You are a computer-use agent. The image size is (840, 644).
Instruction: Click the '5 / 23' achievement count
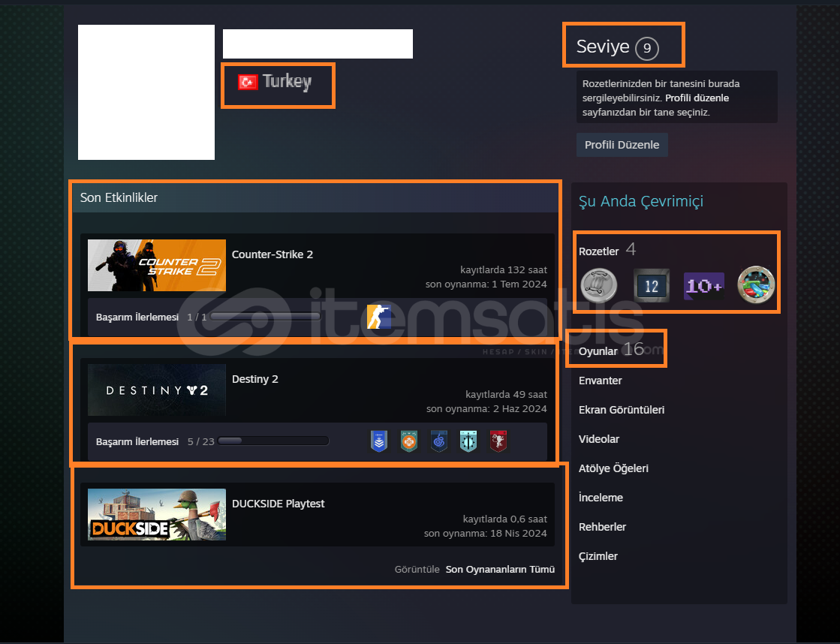click(x=201, y=441)
